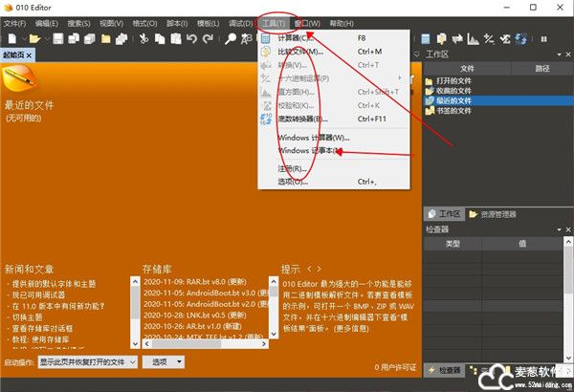Viewport: 574px width, 392px height.
Task: Open the 视图(V) menu
Action: (x=111, y=24)
